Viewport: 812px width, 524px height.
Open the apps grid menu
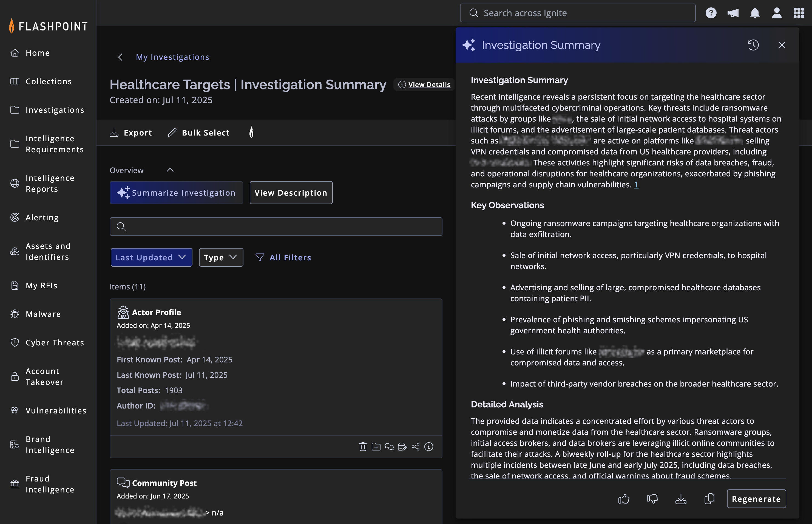pyautogui.click(x=799, y=13)
